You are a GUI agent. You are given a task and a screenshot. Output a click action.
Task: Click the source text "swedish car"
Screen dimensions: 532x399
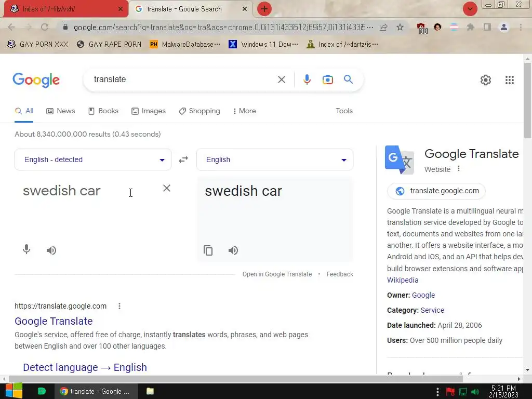pos(62,191)
